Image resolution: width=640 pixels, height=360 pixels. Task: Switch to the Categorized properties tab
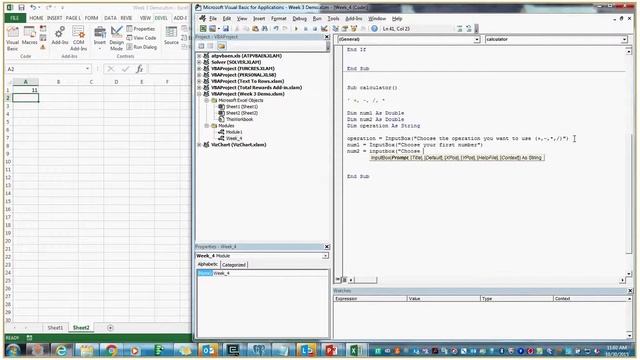coord(234,265)
